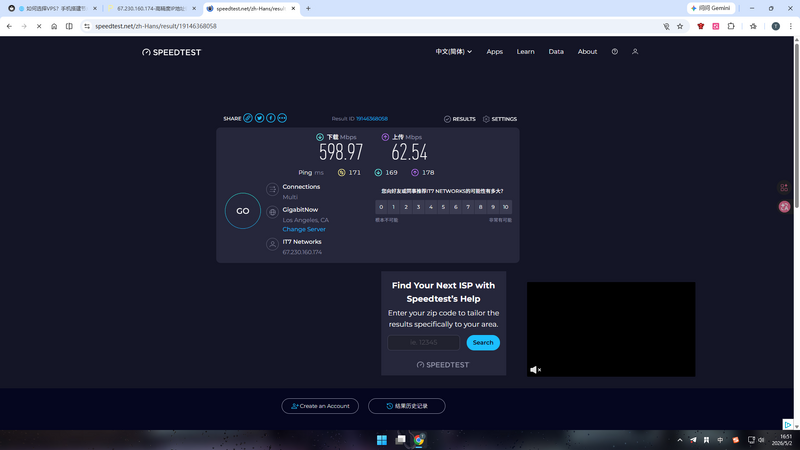Select rating 9 in recommendation survey
The height and width of the screenshot is (450, 800).
pyautogui.click(x=493, y=207)
